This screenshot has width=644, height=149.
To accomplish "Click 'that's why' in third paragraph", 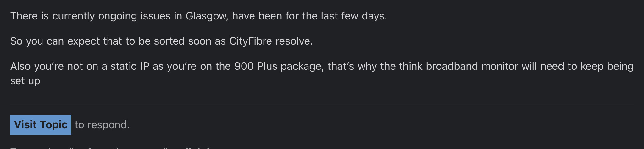I will pos(352,66).
